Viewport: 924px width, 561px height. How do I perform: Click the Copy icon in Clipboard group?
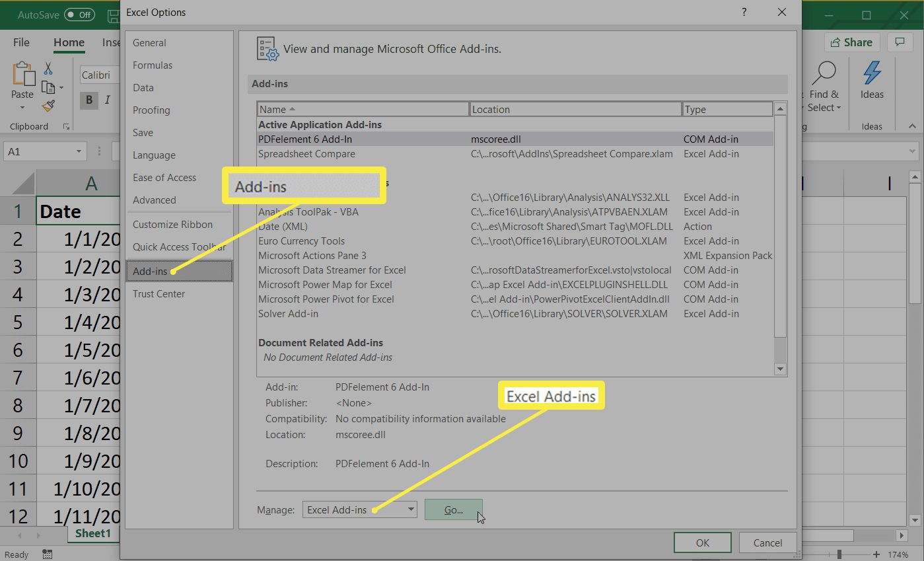(48, 87)
